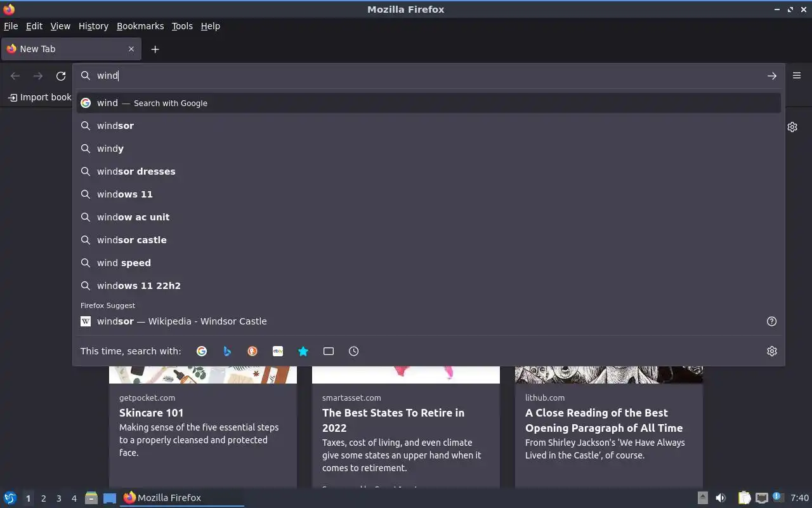Select the 'wind speed' suggestion
Image resolution: width=812 pixels, height=508 pixels.
(429, 263)
